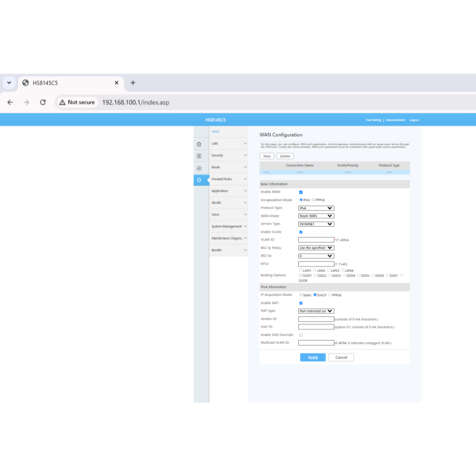Viewport: 476px width, 476px height.
Task: Enable the DNS Override checkbox
Action: pyautogui.click(x=301, y=335)
